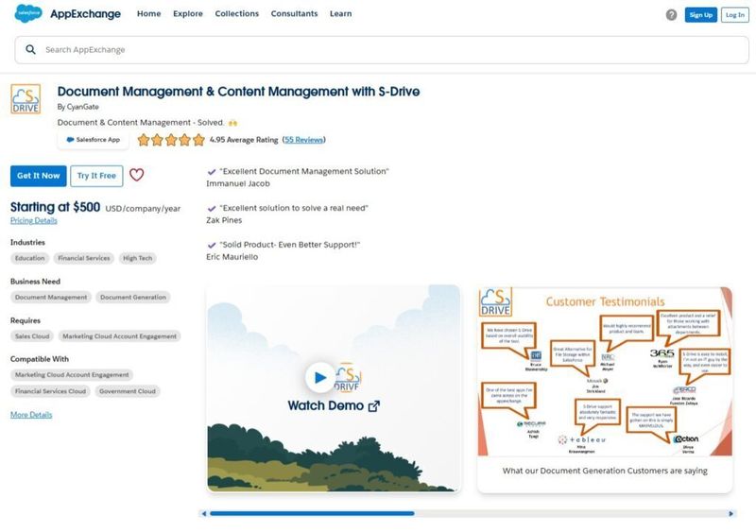Click Try It Free button
The image size is (756, 532).
[96, 176]
